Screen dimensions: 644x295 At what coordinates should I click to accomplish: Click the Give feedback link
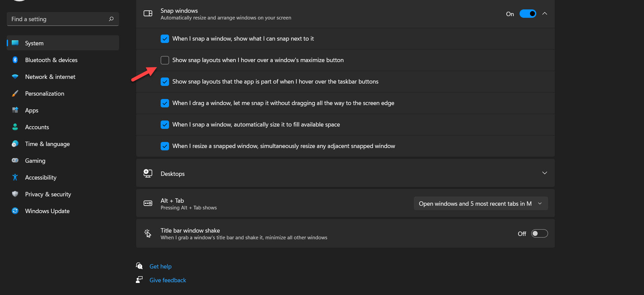168,280
